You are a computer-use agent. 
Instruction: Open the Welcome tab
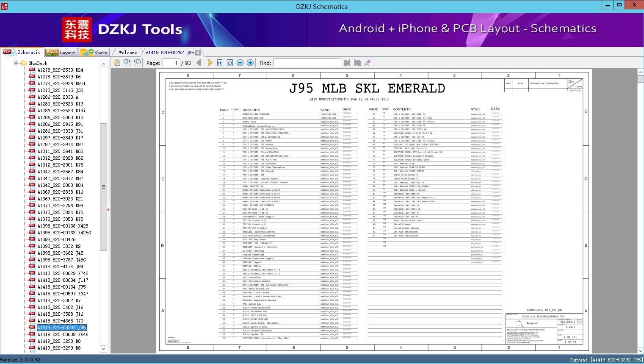pos(128,53)
